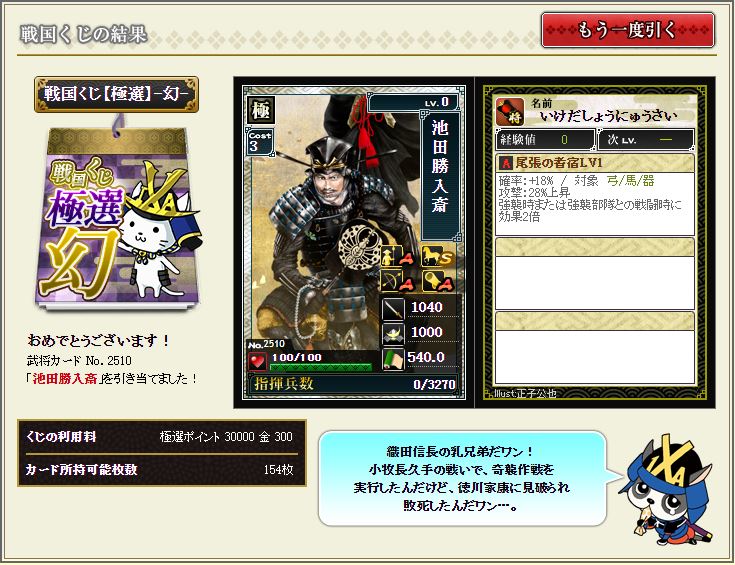This screenshot has width=735, height=565.
Task: Click the 極 rarity badge on card
Action: click(261, 110)
